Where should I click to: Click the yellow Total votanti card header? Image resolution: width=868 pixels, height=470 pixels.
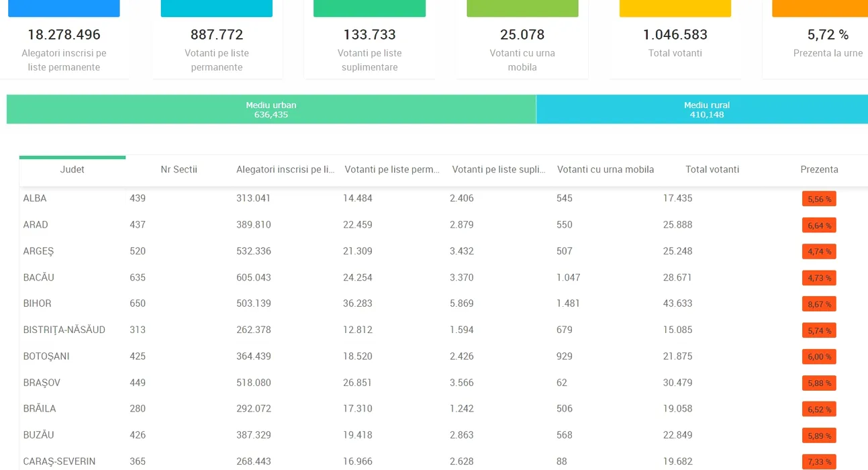675,8
